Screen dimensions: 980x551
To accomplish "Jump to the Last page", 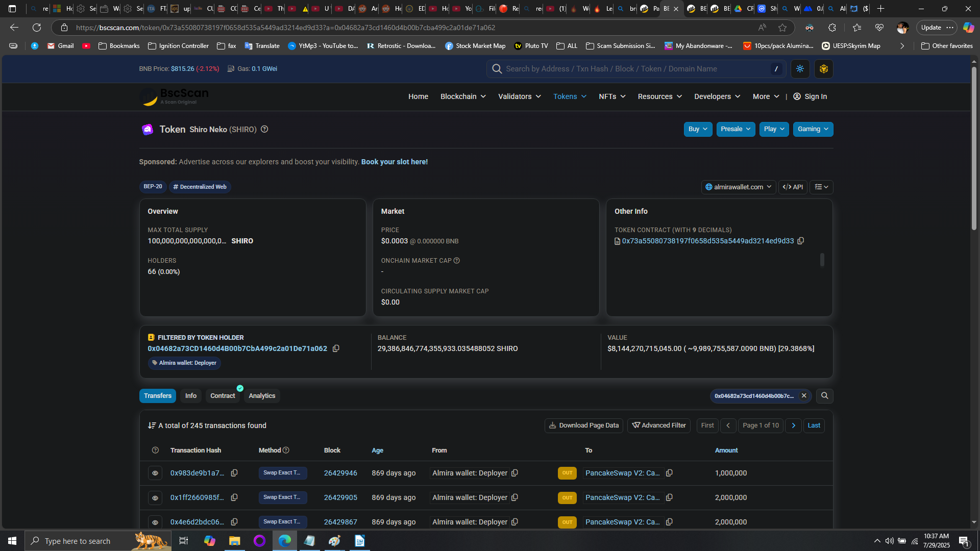I will tap(814, 425).
